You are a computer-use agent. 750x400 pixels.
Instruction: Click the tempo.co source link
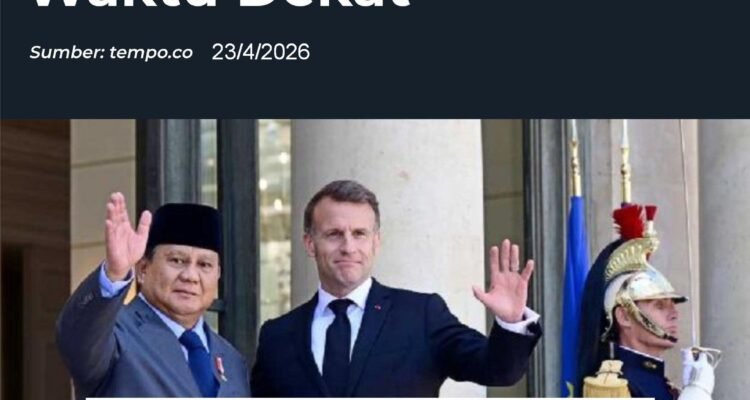tap(151, 52)
